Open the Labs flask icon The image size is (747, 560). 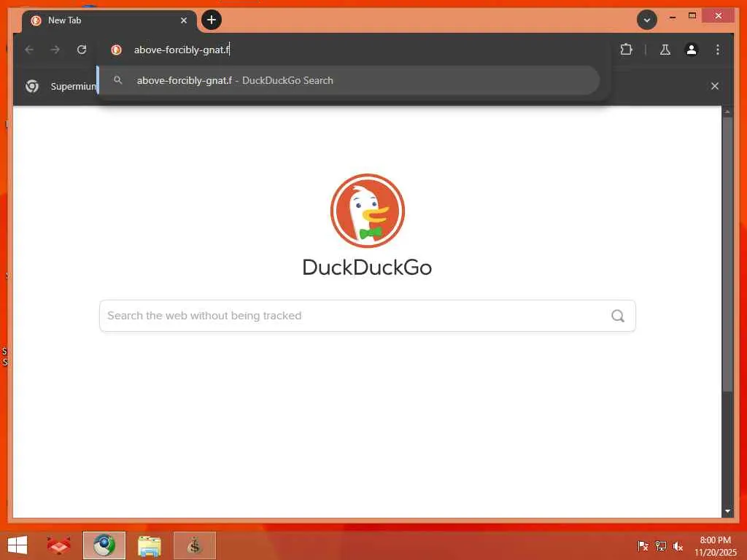coord(665,50)
